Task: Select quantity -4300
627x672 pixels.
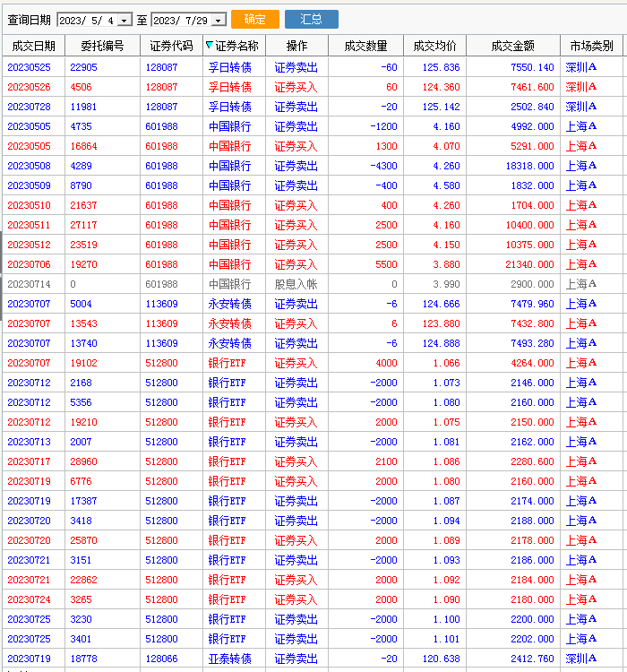Action: [384, 166]
